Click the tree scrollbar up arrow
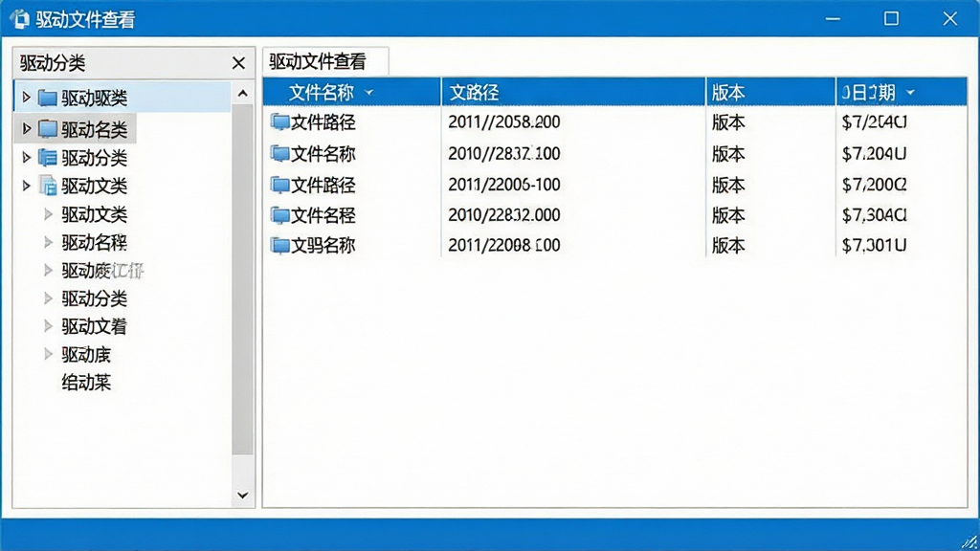Image resolution: width=980 pixels, height=551 pixels. pyautogui.click(x=242, y=94)
